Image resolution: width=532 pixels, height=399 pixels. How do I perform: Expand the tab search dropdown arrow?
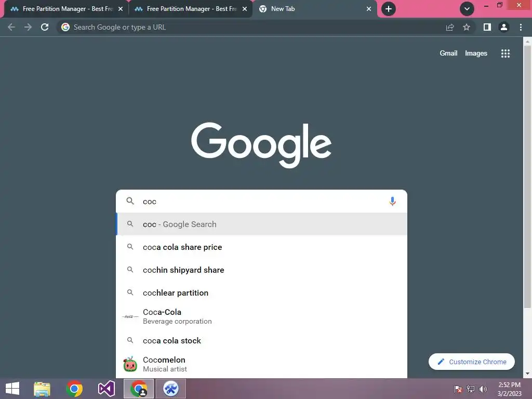[467, 9]
